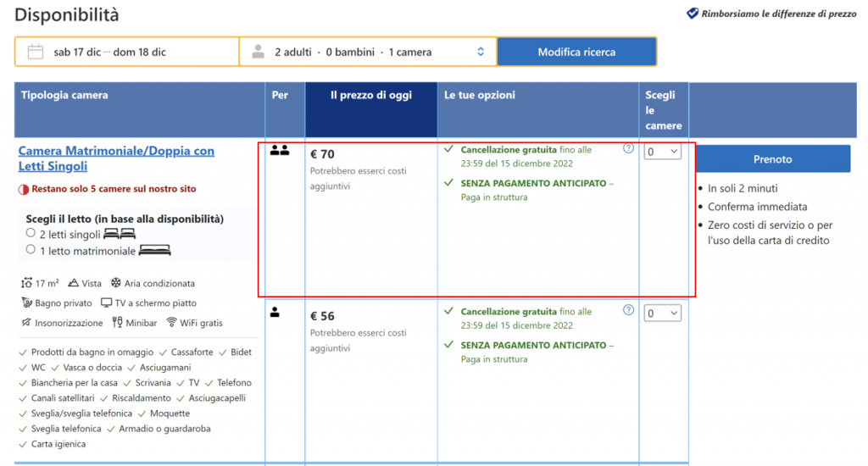Image resolution: width=868 pixels, height=466 pixels.
Task: Click the two-person occupancy icon
Action: 280,151
